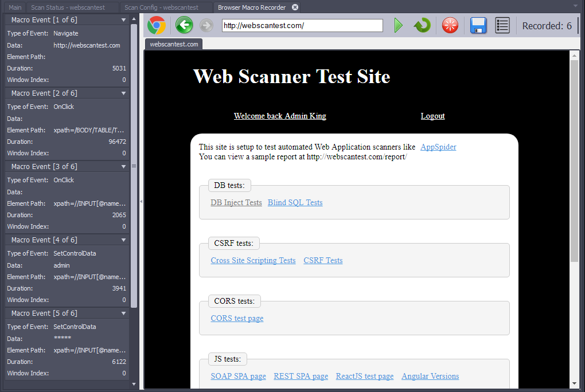This screenshot has width=585, height=392.
Task: Go back with the green arrow button
Action: (184, 25)
